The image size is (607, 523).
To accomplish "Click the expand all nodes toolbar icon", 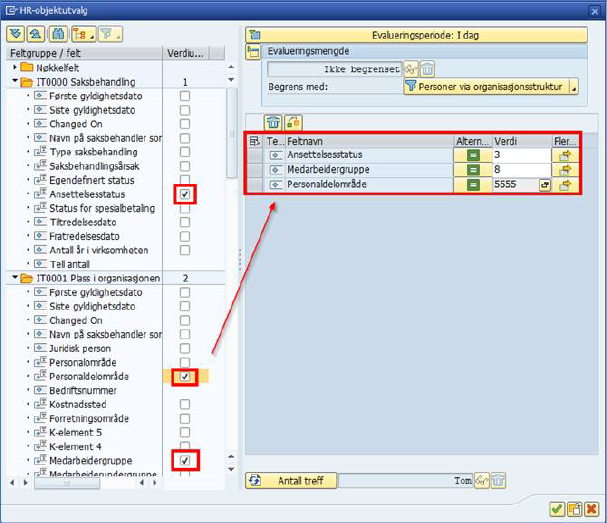I will [15, 34].
